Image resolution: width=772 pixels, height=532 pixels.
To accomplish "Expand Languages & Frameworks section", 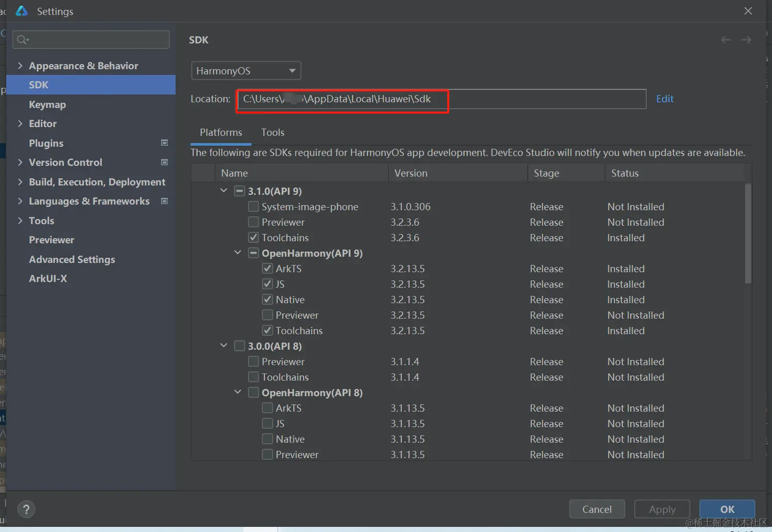I will 20,201.
